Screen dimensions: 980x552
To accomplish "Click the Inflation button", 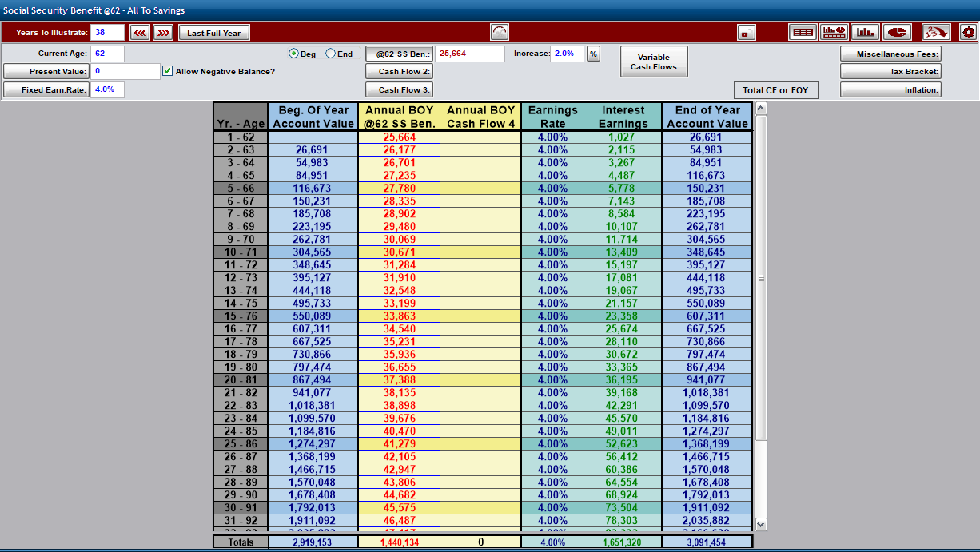I will [x=890, y=89].
